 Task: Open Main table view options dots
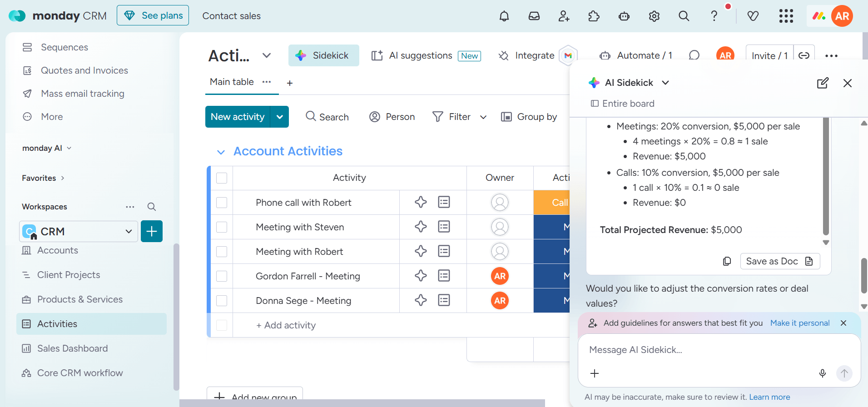click(267, 82)
